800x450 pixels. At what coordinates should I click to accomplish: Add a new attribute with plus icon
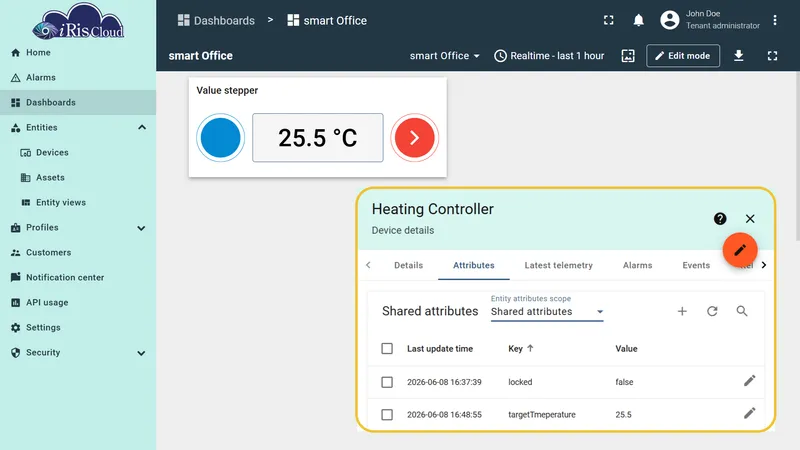[682, 311]
